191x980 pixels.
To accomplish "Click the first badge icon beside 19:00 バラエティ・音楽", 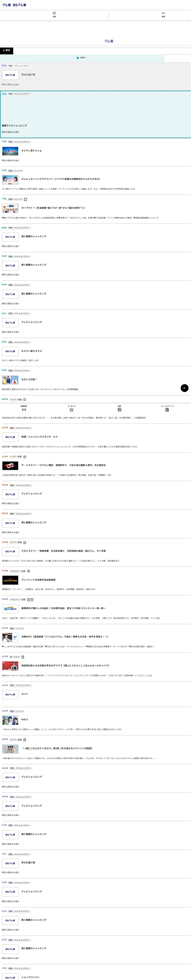I will point(29,600).
